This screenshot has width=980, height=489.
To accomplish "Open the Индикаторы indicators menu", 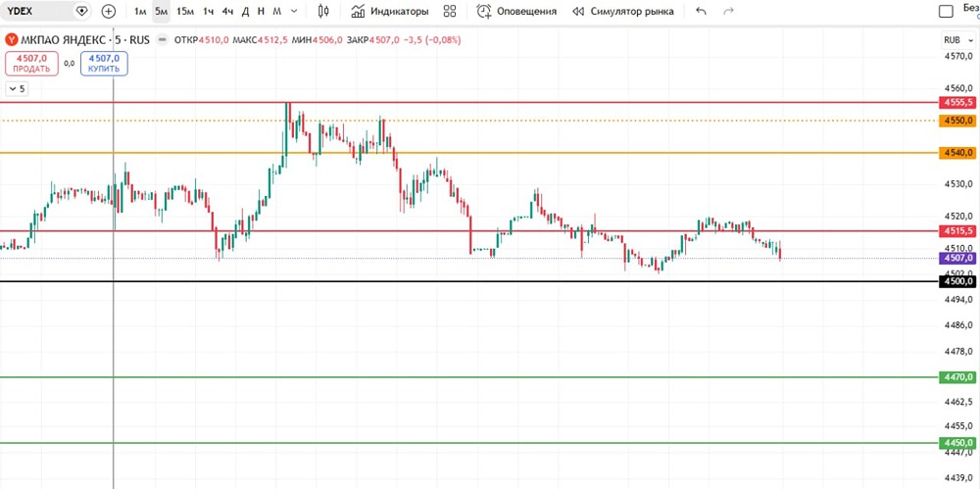I will pos(390,11).
